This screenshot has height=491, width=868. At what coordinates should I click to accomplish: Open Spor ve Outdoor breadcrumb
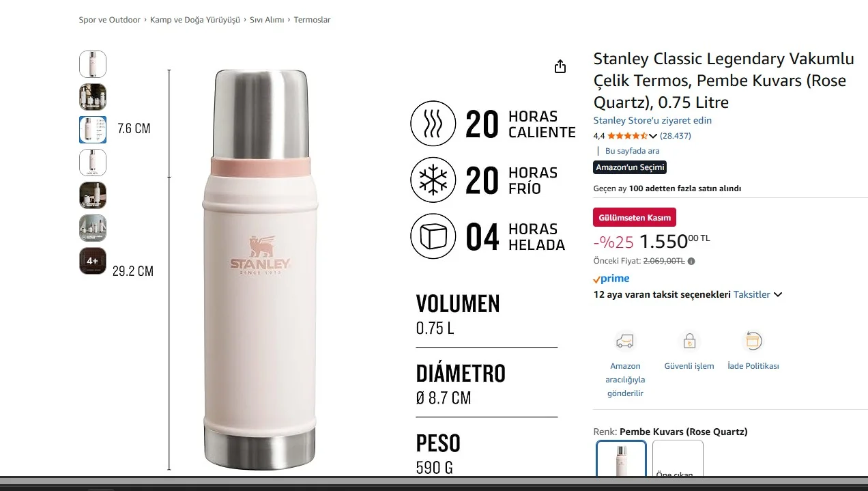click(x=110, y=20)
